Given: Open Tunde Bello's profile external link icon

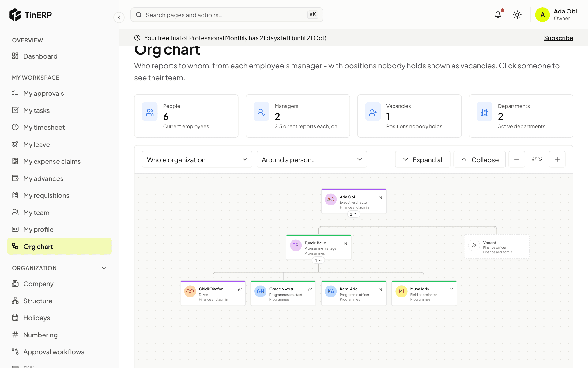Looking at the screenshot, I should click(x=345, y=244).
